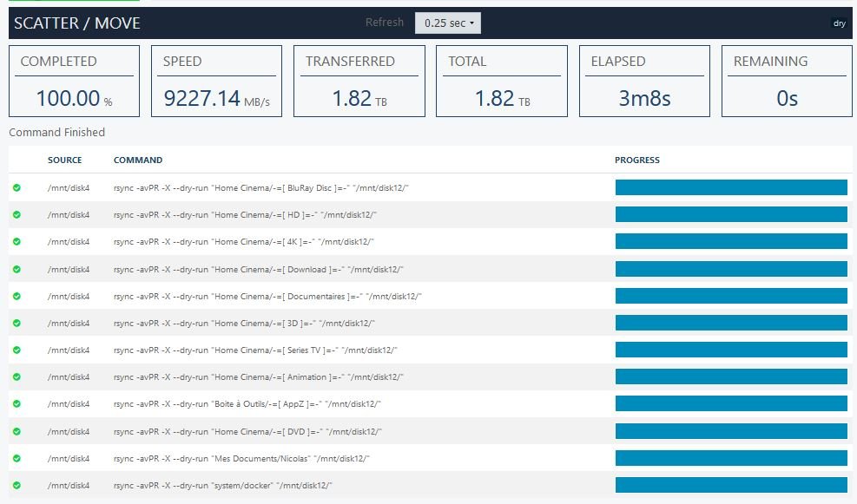Click /mnt/disk4 source in the Documentaires row

(69, 296)
